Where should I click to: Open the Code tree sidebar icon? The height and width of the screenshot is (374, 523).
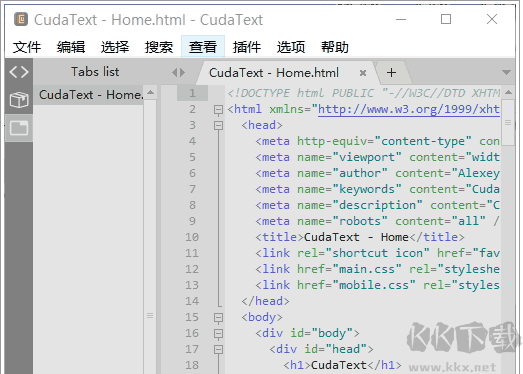point(19,72)
